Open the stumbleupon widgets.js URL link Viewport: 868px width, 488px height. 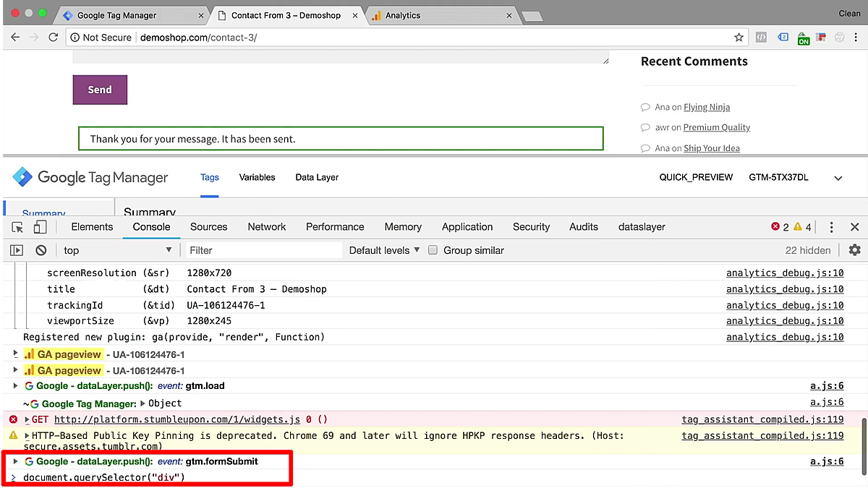coord(177,419)
